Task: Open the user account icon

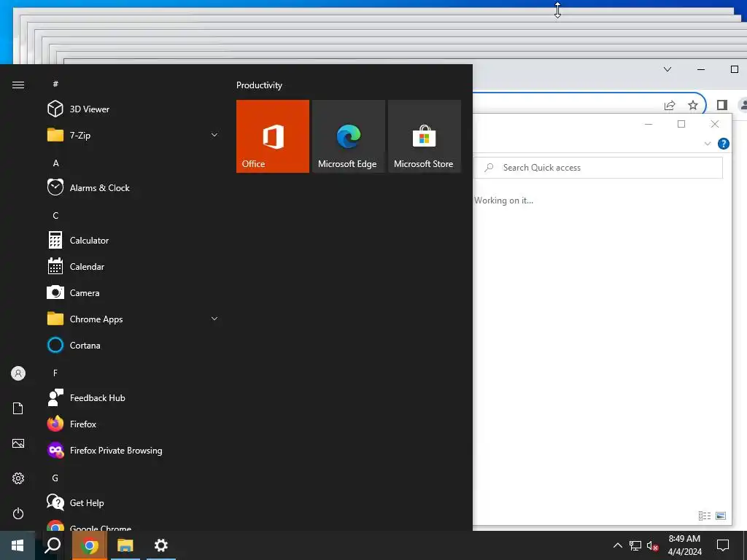Action: coord(18,373)
